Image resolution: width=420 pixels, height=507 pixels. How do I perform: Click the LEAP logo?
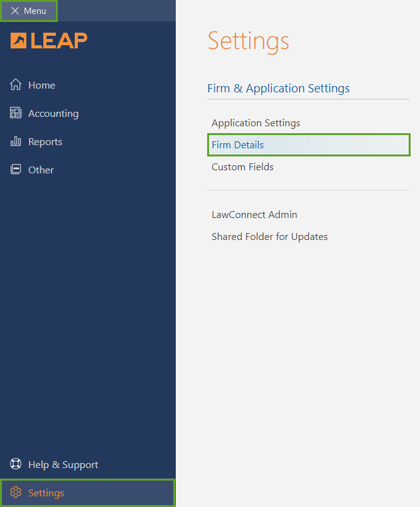[49, 41]
